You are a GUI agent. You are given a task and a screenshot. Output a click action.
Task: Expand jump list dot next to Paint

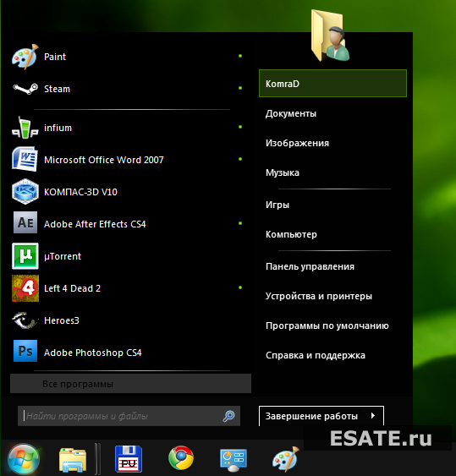click(240, 56)
